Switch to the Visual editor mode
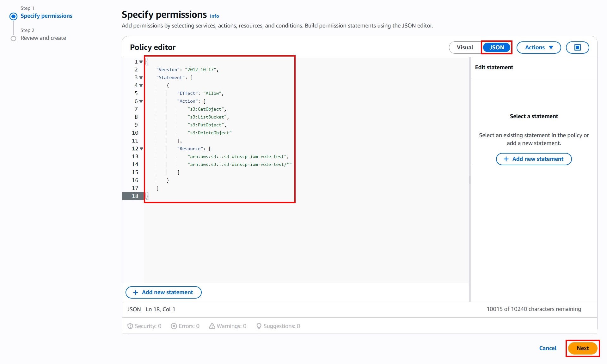Image resolution: width=607 pixels, height=364 pixels. coord(465,47)
